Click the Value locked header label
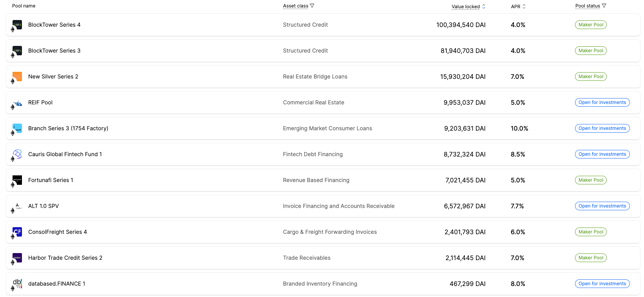644x297 pixels. [x=466, y=6]
